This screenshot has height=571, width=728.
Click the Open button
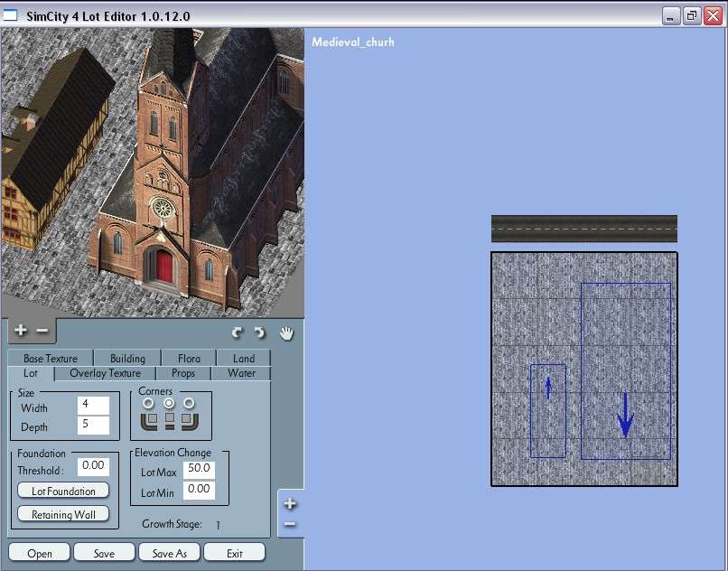40,553
